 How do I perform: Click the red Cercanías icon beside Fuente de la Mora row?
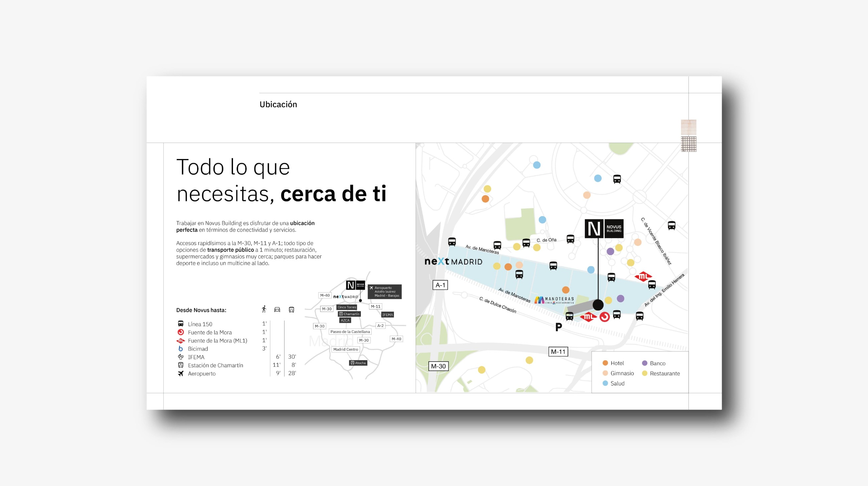[181, 332]
